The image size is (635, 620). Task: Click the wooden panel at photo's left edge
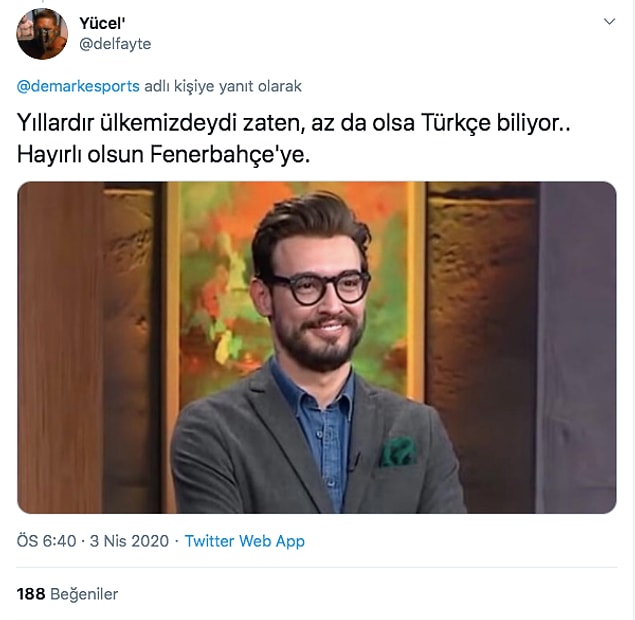[x=59, y=347]
